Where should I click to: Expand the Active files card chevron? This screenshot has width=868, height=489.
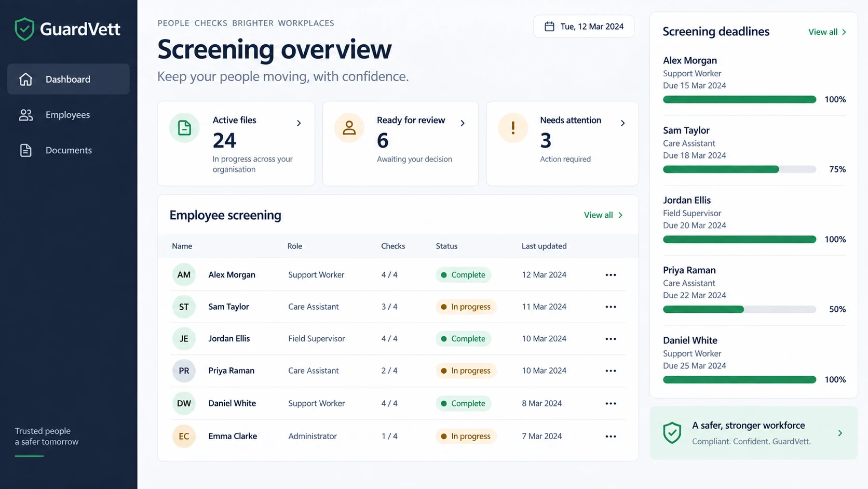click(x=299, y=123)
